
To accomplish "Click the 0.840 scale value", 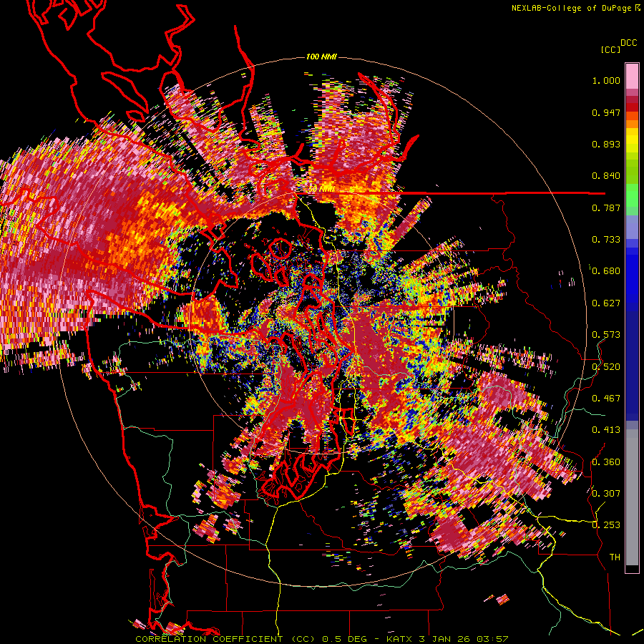I will 606,176.
